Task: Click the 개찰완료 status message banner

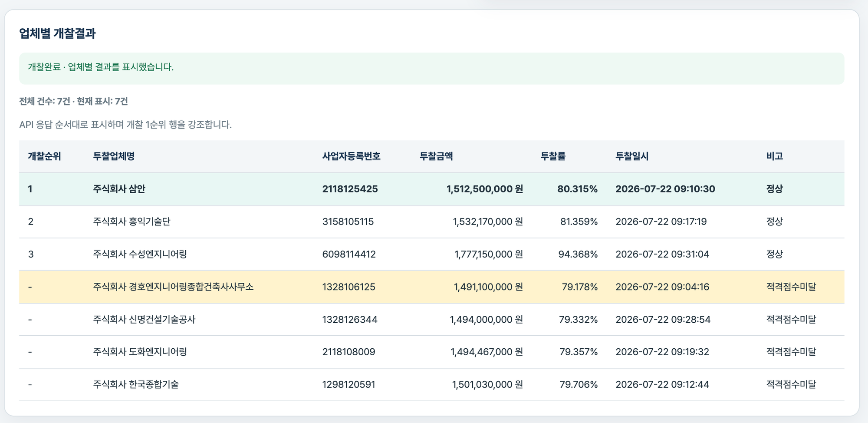Action: pos(432,69)
